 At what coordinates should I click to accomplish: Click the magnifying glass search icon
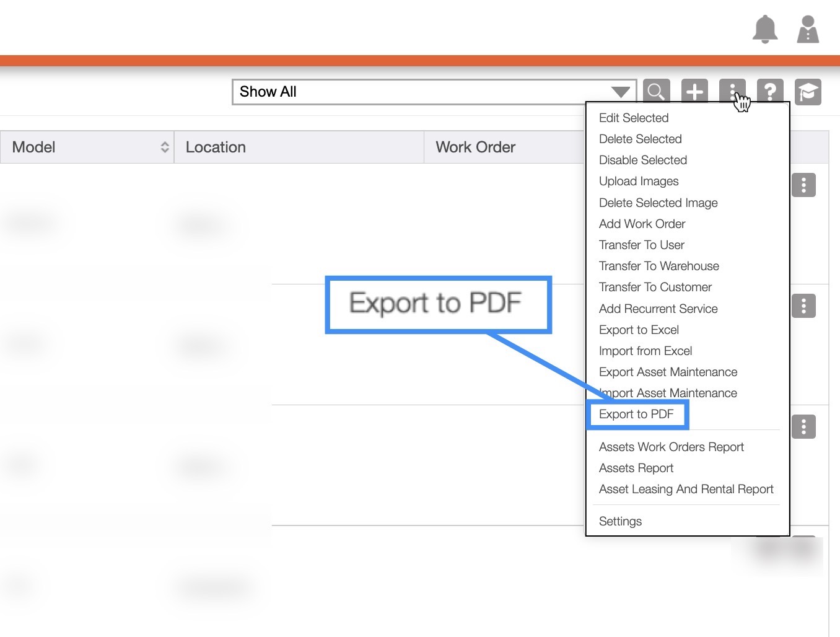pos(656,92)
